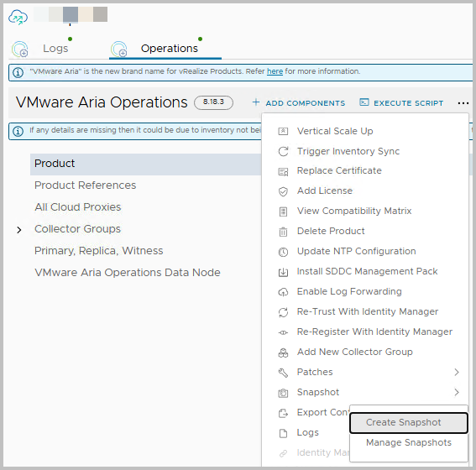Choose Install SDDC Management Pack
476x470 pixels.
tap(367, 271)
